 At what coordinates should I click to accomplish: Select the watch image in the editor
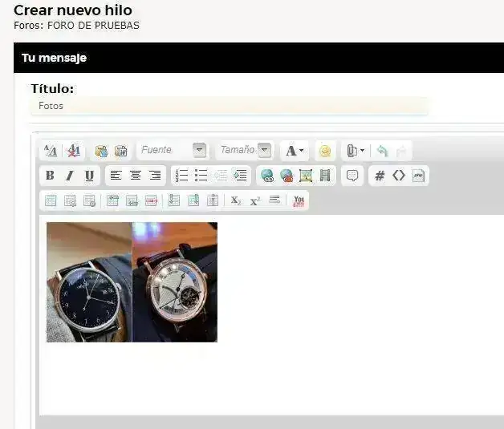point(132,281)
